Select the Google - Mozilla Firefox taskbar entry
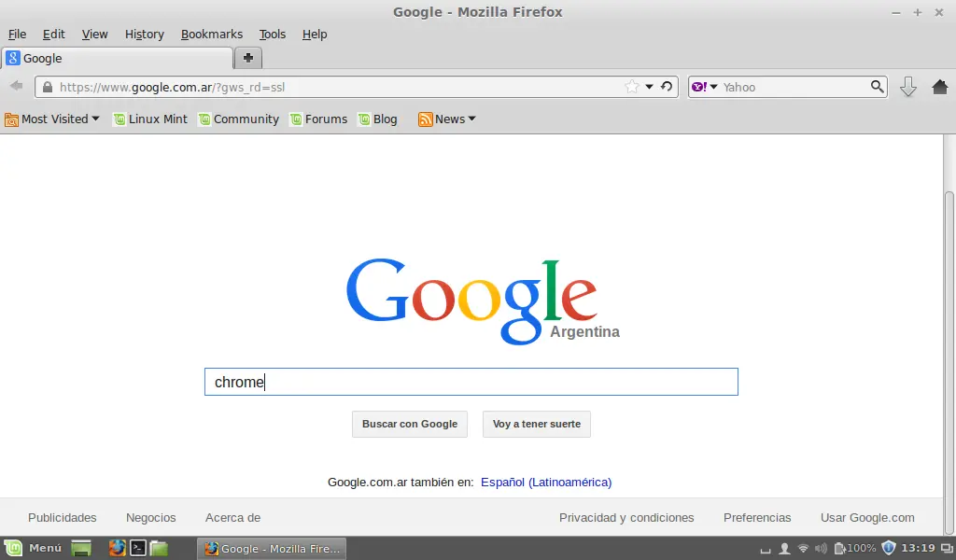956x560 pixels. pyautogui.click(x=272, y=549)
